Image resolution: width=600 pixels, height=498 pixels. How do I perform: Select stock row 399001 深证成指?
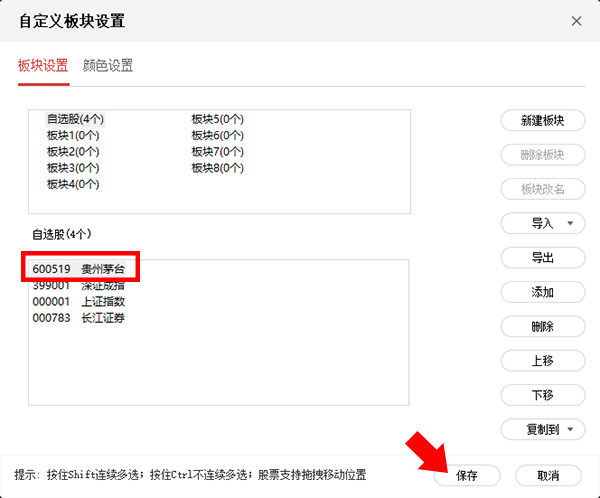click(x=79, y=285)
